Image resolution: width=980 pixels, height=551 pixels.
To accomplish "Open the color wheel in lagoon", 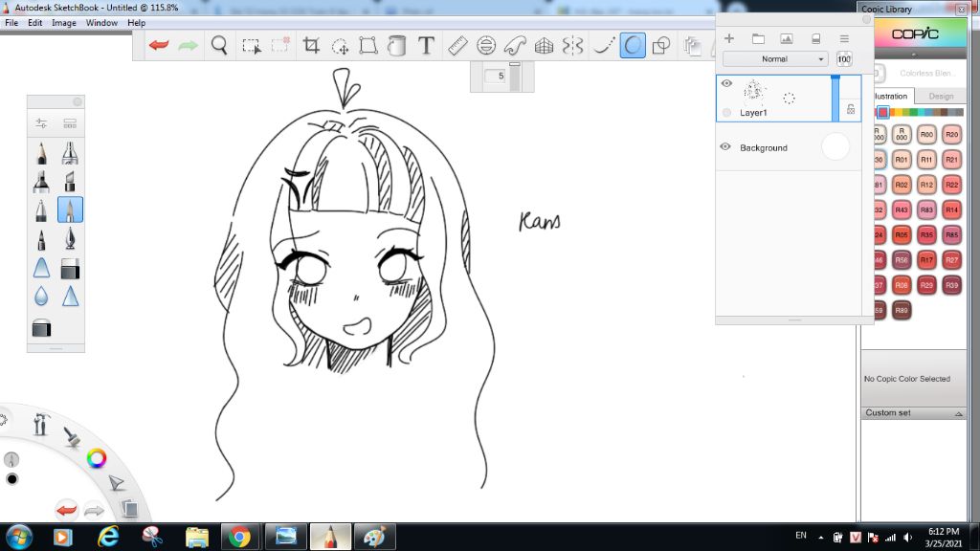I will [97, 458].
